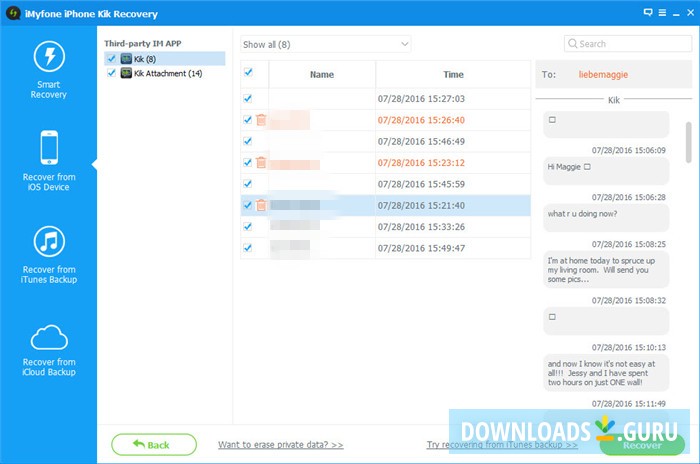Click the Kik app icon in the tree
Viewport: 700px width, 464px height.
[126, 59]
